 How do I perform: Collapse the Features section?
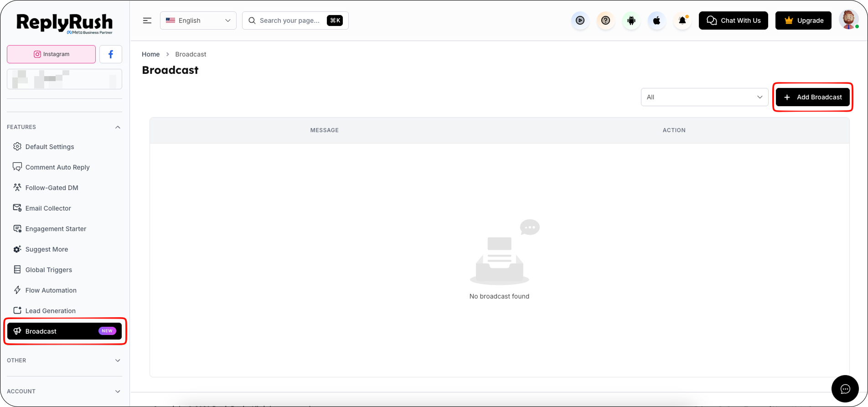pos(64,127)
